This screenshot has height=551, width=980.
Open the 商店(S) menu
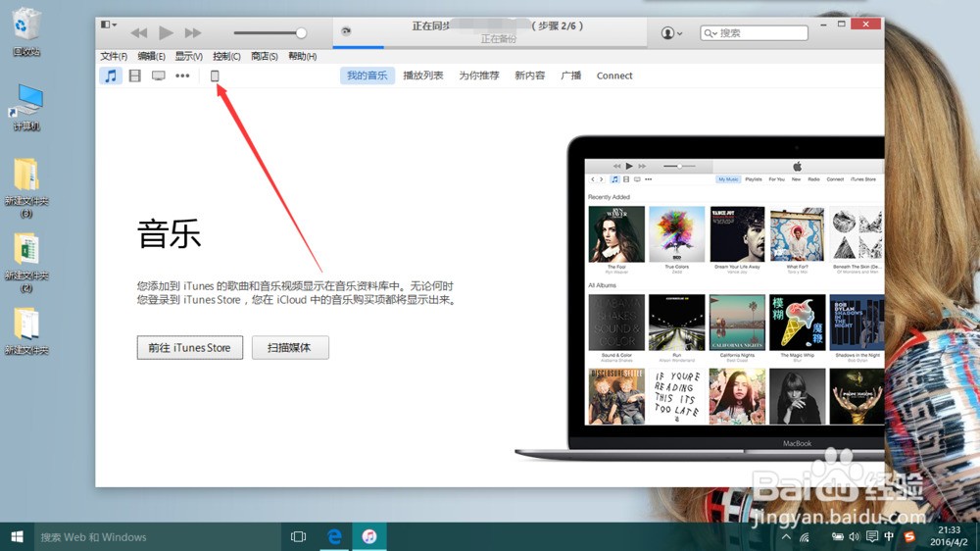coord(265,56)
